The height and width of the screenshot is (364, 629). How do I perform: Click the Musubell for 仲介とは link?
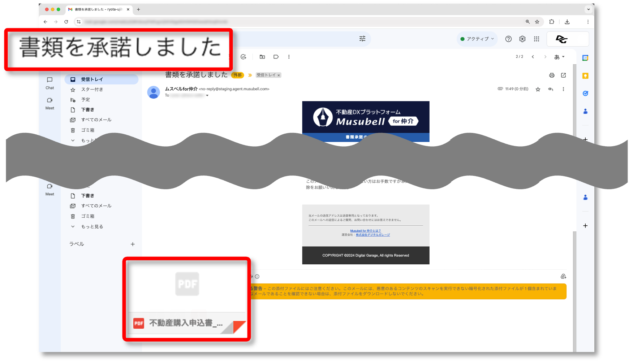coord(365,231)
